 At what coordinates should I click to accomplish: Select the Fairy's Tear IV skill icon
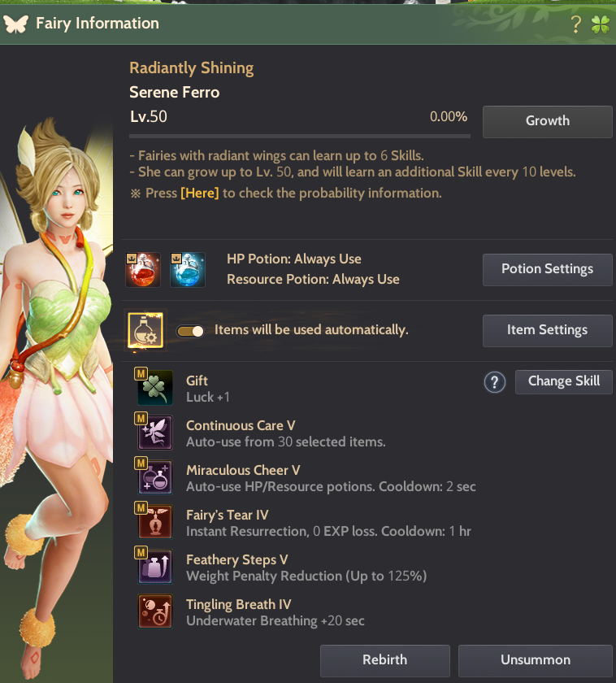coord(155,521)
